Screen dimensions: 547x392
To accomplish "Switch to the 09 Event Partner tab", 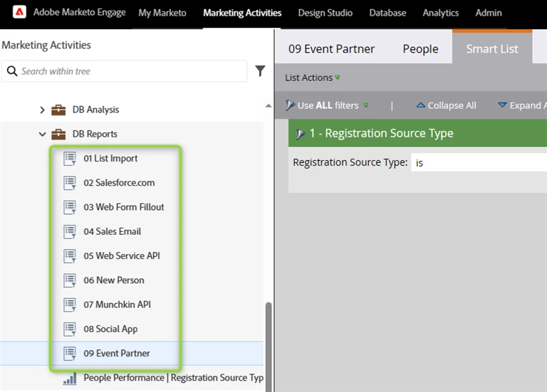I will pos(331,49).
